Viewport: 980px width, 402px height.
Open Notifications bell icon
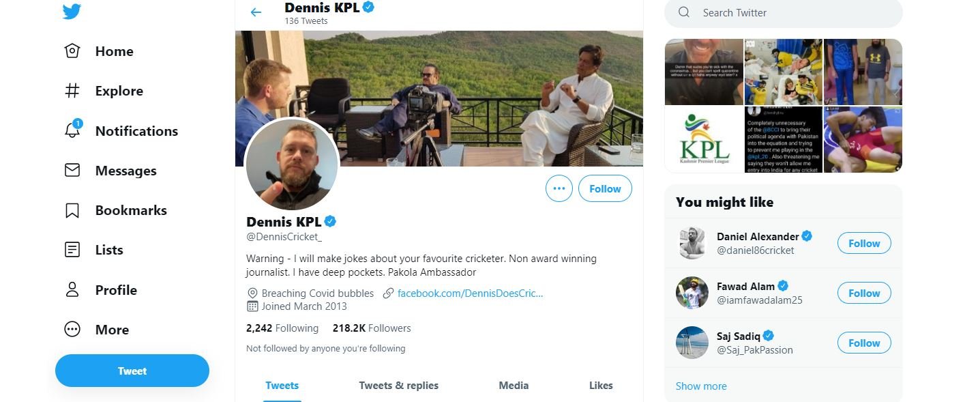point(72,130)
